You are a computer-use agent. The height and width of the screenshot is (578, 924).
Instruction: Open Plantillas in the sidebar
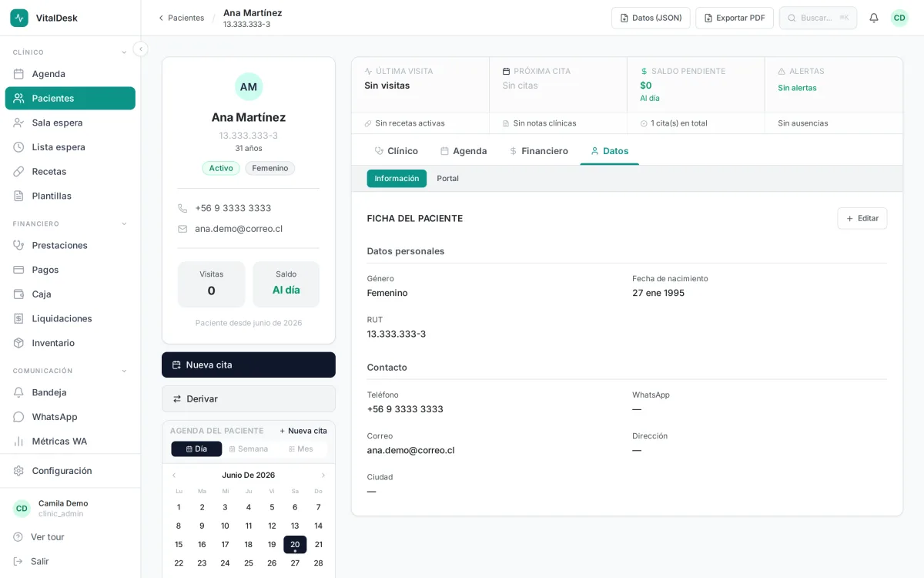[x=70, y=196]
